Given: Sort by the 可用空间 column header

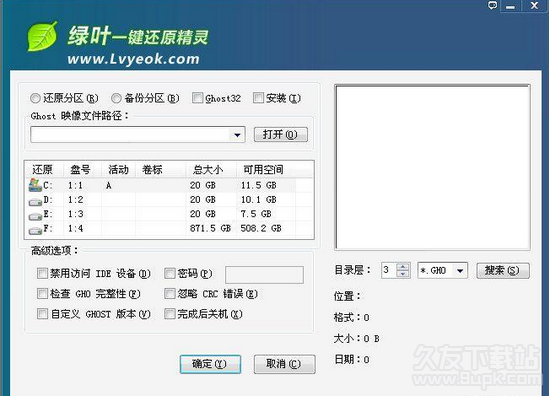Looking at the screenshot, I should [x=266, y=170].
